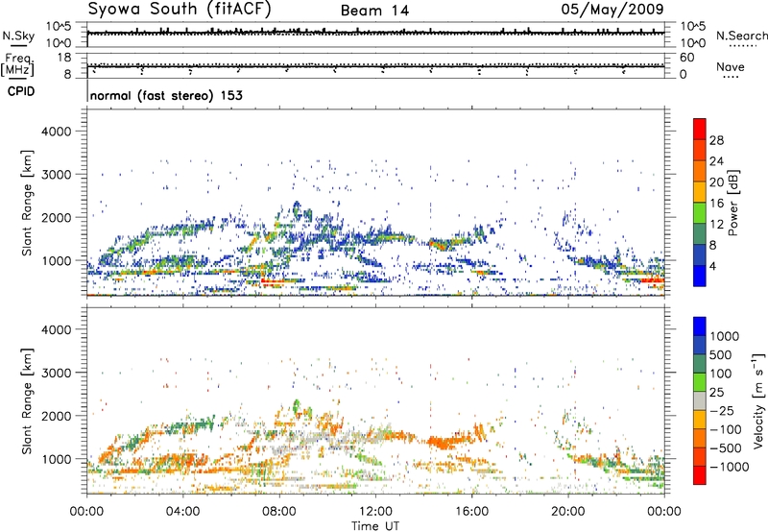Pick the gray −25 to 25 velocity swatch

click(700, 400)
